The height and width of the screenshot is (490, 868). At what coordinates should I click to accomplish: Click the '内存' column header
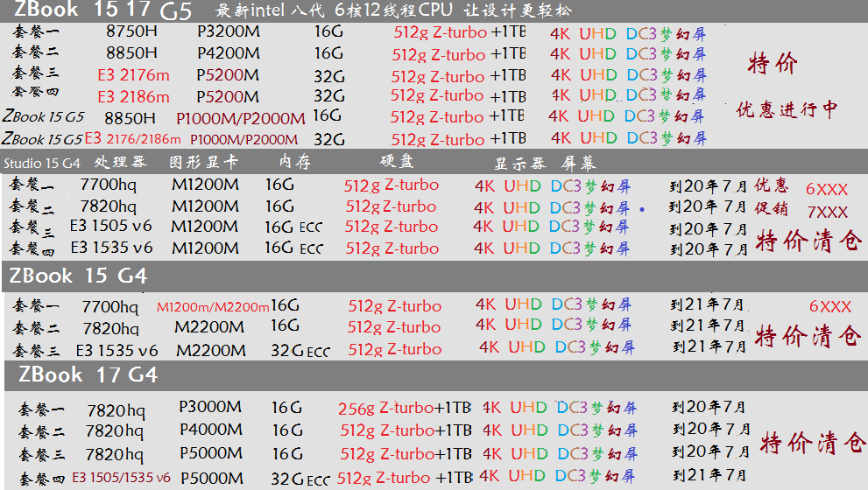coord(295,162)
